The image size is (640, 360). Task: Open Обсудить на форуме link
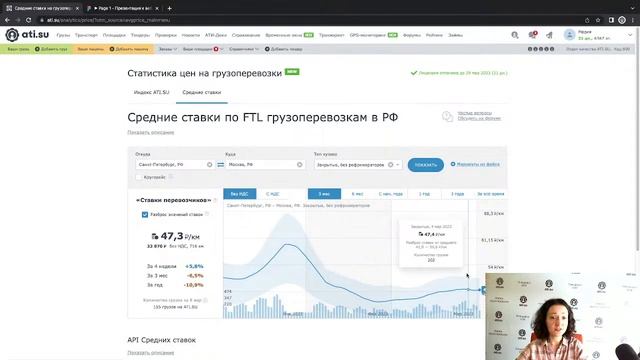(x=479, y=118)
